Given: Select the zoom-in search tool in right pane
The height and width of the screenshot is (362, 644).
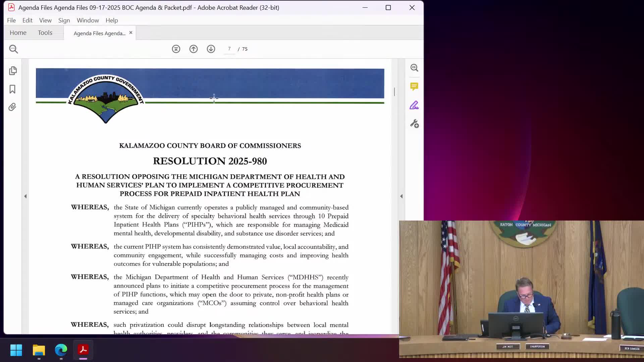Looking at the screenshot, I should click(414, 68).
